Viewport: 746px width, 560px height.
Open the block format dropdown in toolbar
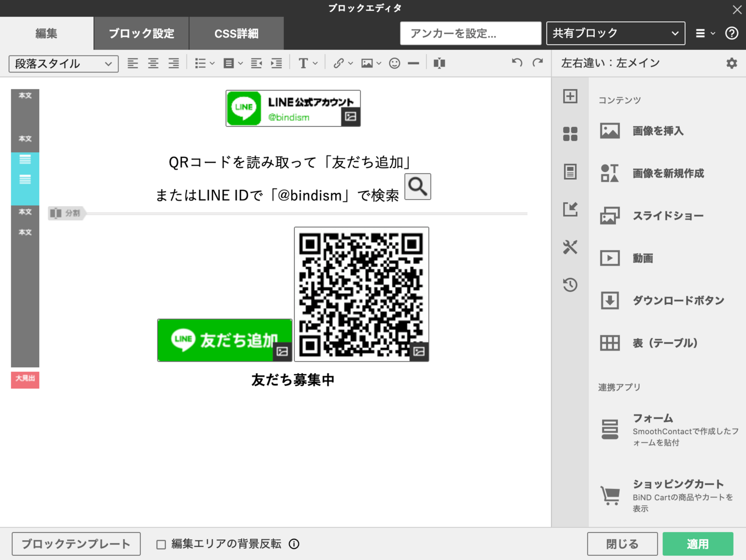coord(233,63)
